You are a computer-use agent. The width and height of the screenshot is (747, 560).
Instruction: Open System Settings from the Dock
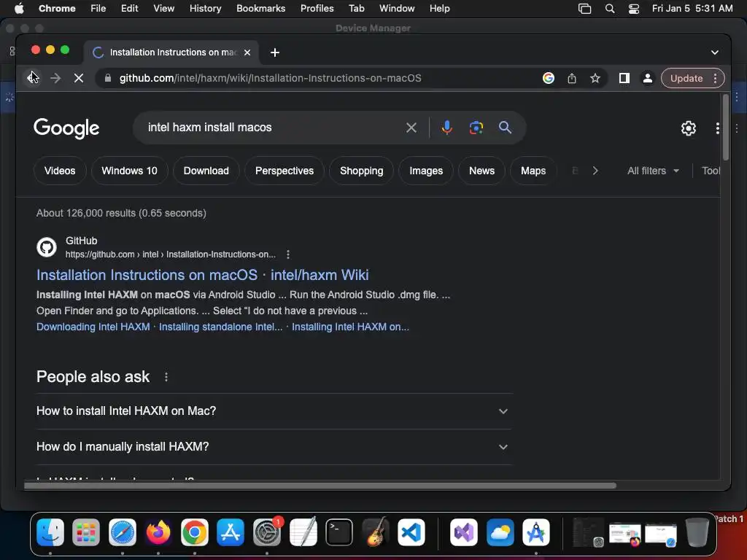tap(267, 532)
